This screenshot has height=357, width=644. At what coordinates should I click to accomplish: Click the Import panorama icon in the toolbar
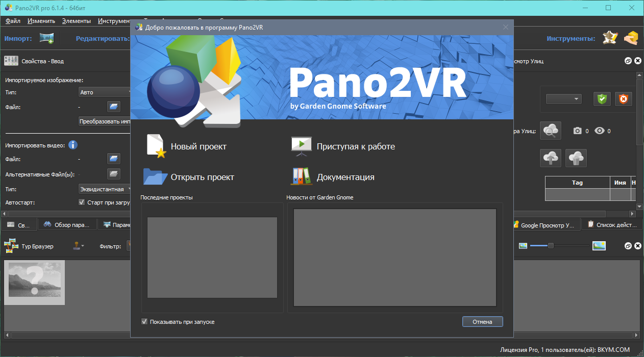pyautogui.click(x=47, y=38)
